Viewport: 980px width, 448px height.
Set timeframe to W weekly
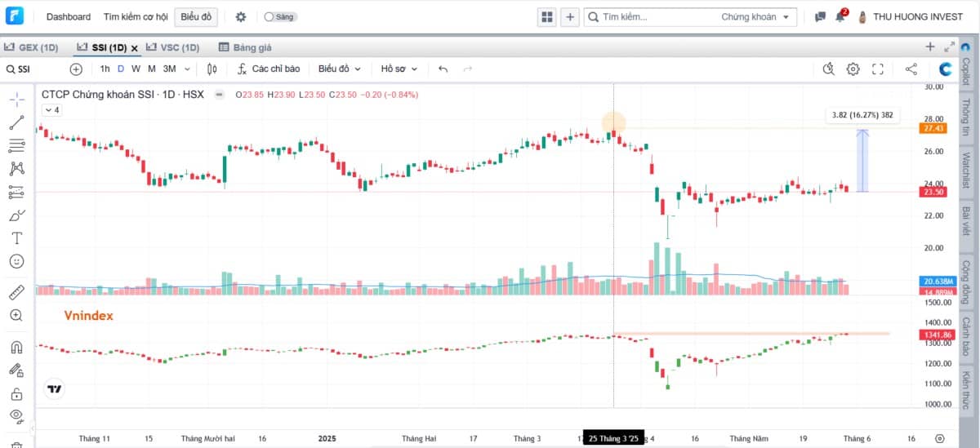tap(136, 69)
